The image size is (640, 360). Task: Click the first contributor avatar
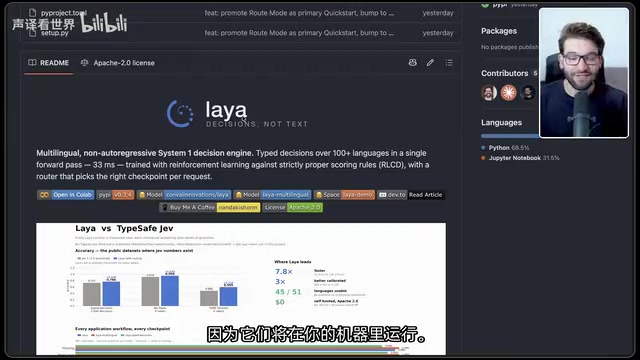click(x=489, y=93)
